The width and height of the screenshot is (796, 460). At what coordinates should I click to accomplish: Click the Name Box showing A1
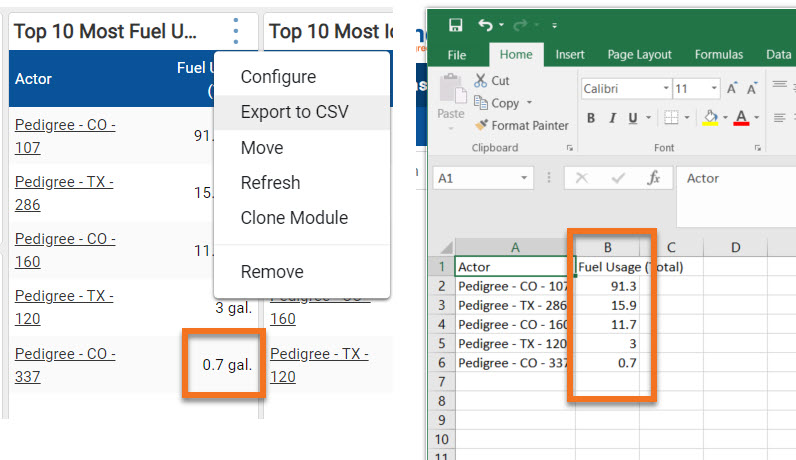pos(476,178)
